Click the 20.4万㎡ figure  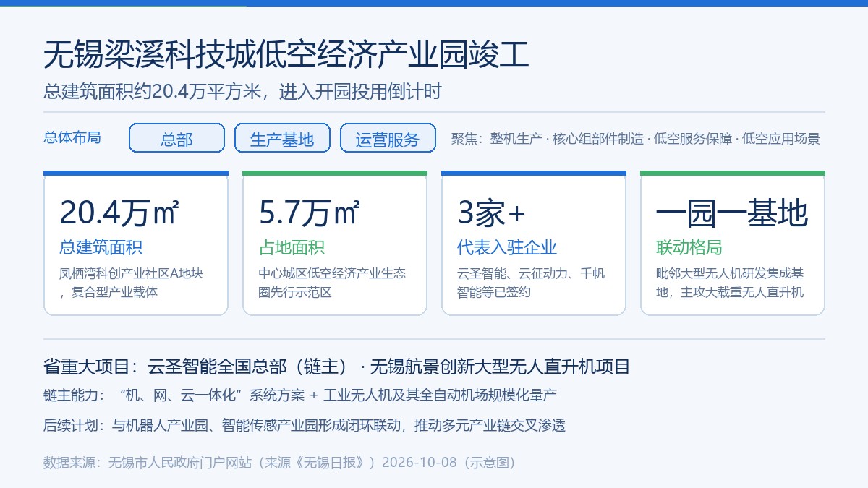119,213
